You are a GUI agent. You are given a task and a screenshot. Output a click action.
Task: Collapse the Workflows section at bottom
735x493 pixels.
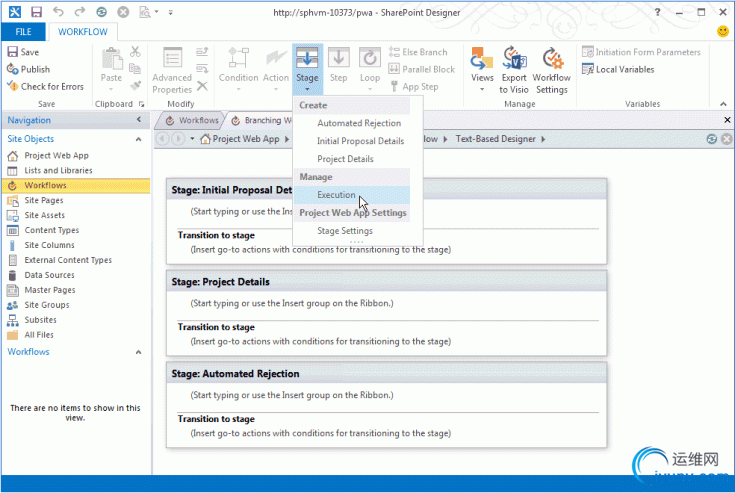pyautogui.click(x=139, y=352)
